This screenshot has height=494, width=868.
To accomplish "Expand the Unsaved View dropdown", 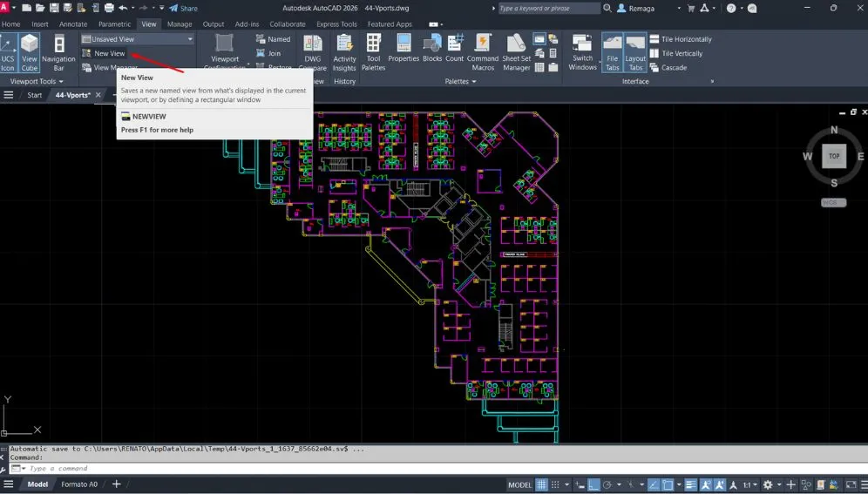I will pos(190,39).
